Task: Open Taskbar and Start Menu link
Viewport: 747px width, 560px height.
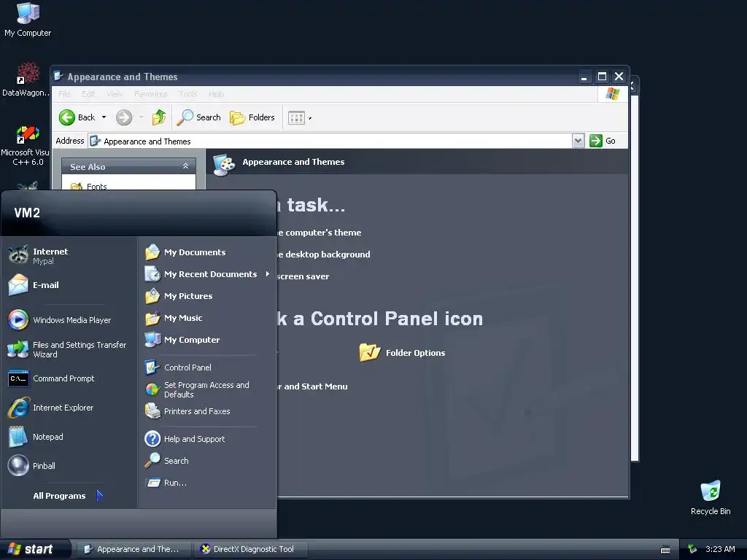Action: (x=312, y=386)
